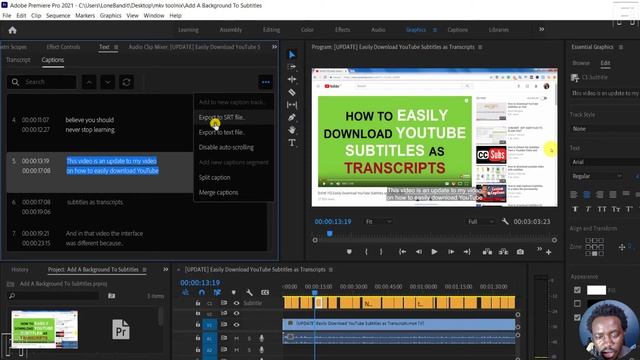Click the caption search field
Screen dimensions: 640x360
[x=42, y=82]
